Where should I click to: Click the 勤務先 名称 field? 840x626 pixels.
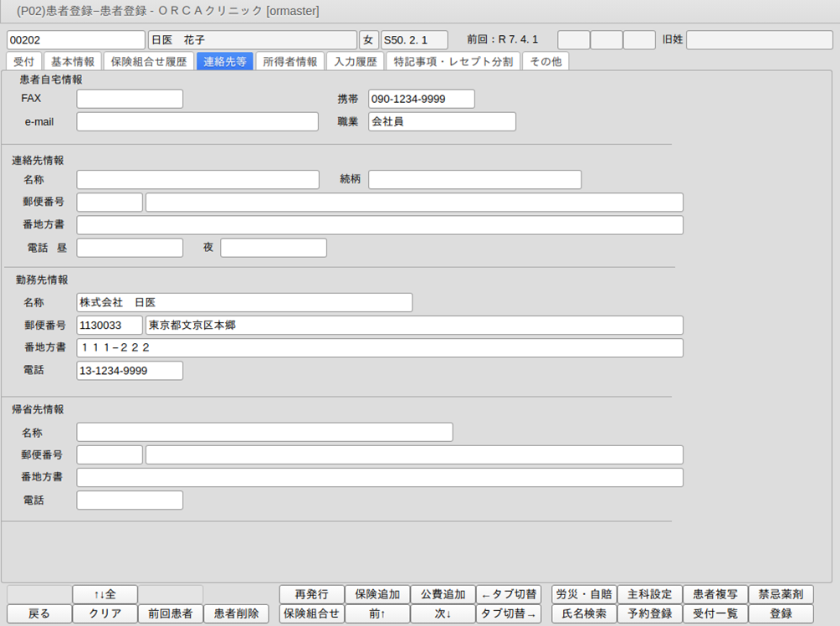click(x=244, y=302)
